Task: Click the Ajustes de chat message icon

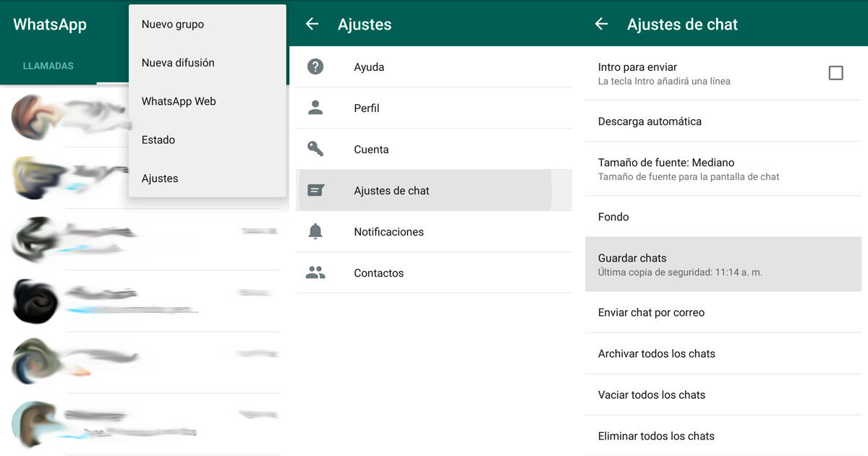Action: click(x=315, y=190)
